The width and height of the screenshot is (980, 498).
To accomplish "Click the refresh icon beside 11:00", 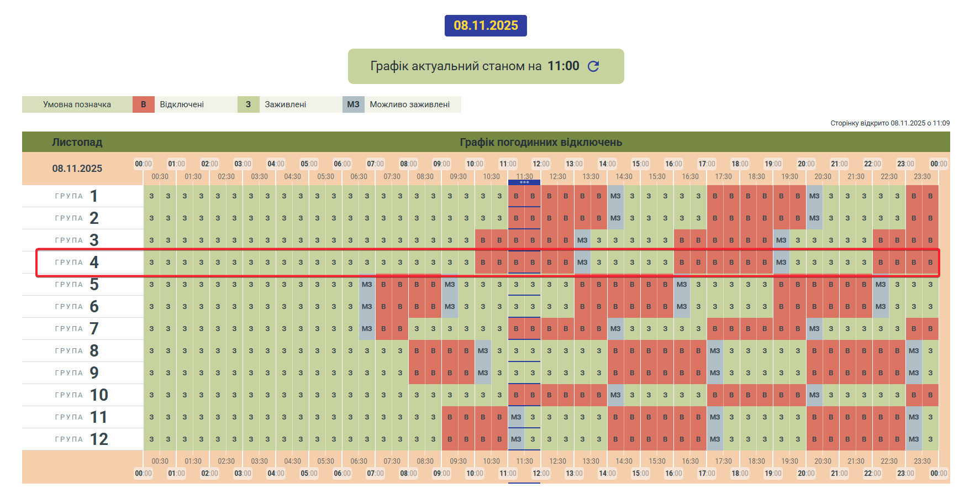I will (593, 66).
